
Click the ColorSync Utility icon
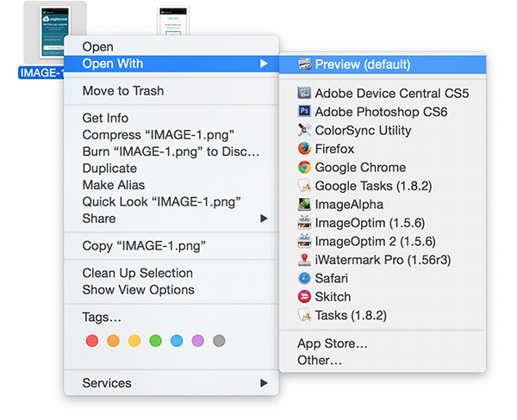[x=304, y=131]
